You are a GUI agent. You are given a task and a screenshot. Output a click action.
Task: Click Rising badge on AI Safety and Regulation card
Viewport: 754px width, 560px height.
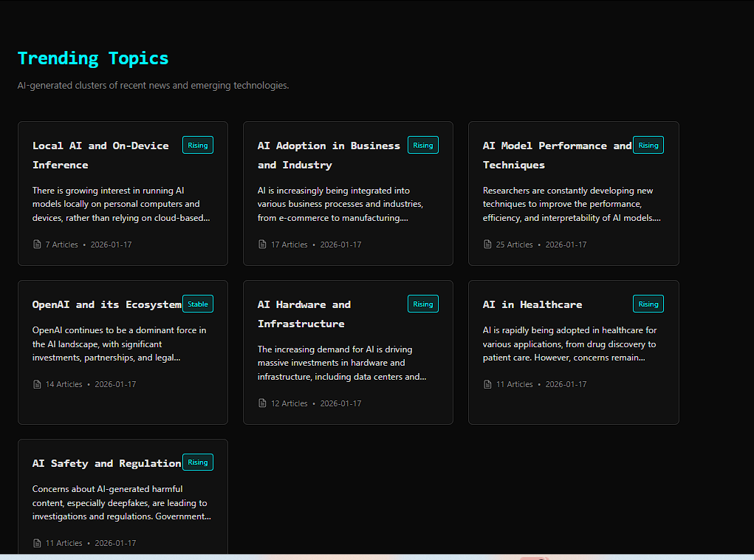(198, 462)
